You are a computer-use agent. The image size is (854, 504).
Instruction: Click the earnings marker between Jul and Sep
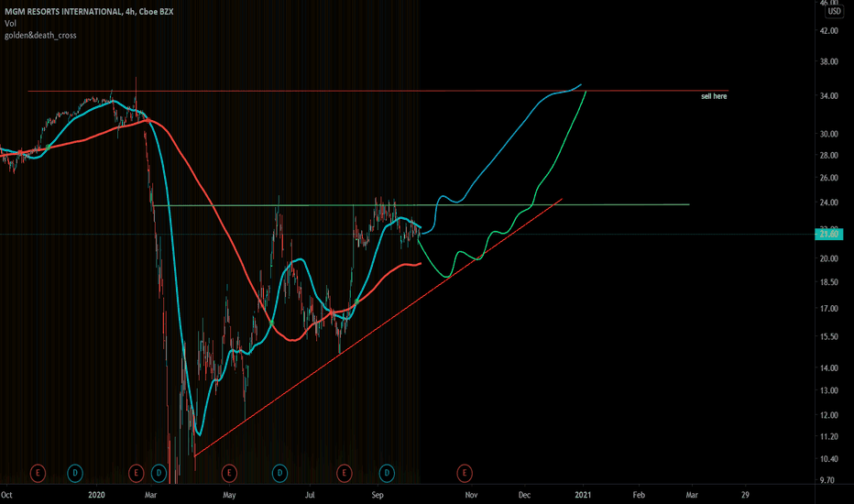[x=345, y=473]
